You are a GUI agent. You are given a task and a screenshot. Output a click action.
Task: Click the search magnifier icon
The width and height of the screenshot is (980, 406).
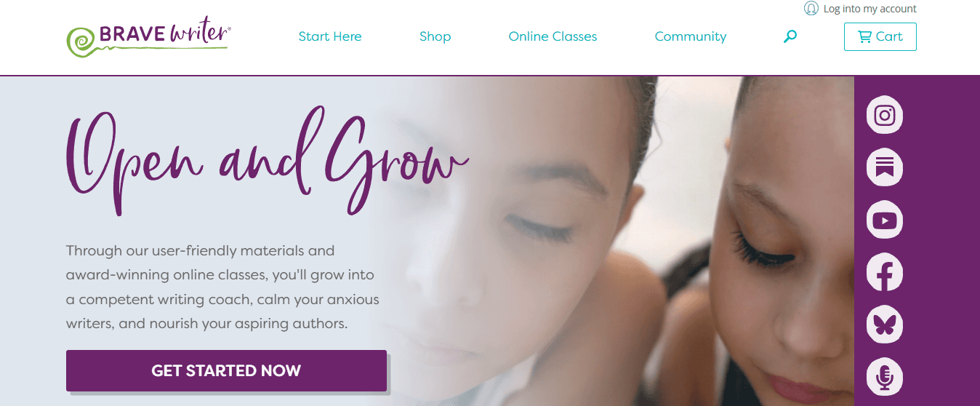pyautogui.click(x=790, y=36)
